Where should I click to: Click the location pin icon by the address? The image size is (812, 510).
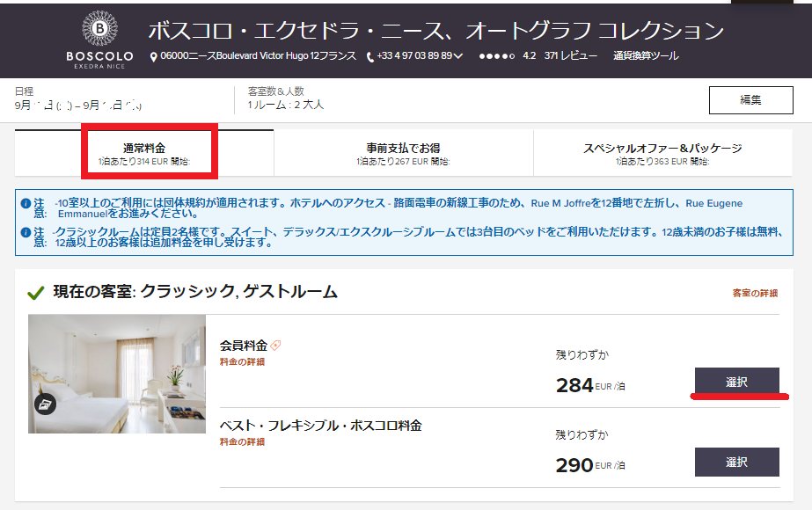(153, 57)
